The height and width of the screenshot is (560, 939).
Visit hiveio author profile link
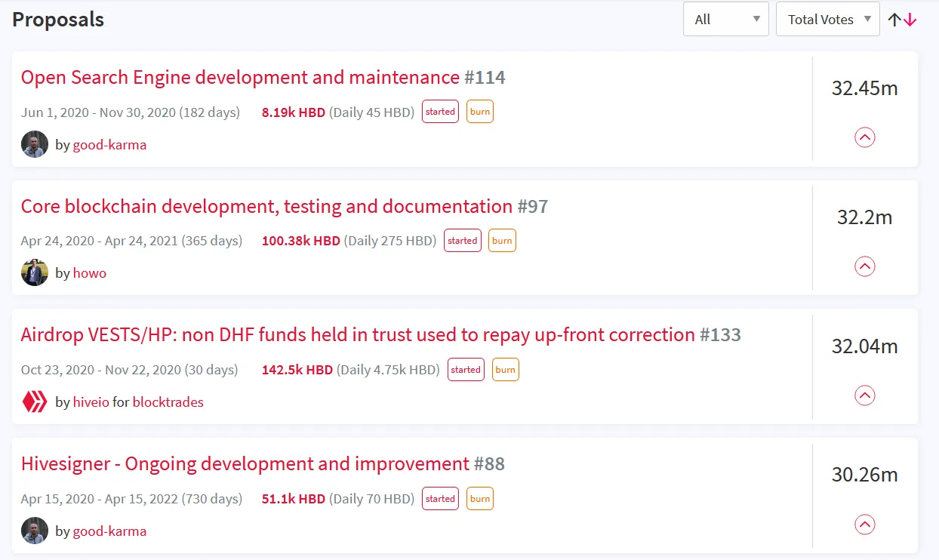tap(91, 402)
